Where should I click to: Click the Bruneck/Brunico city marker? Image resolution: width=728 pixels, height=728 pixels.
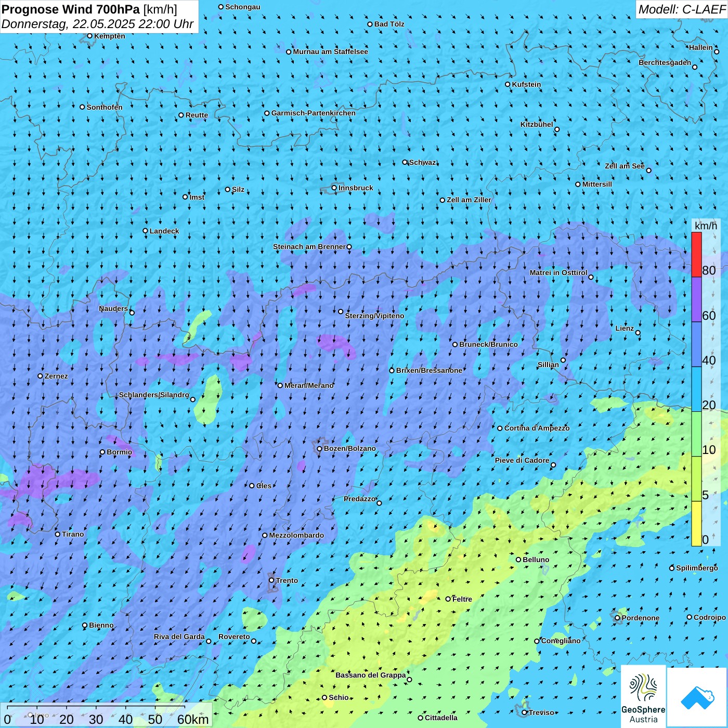pos(455,344)
